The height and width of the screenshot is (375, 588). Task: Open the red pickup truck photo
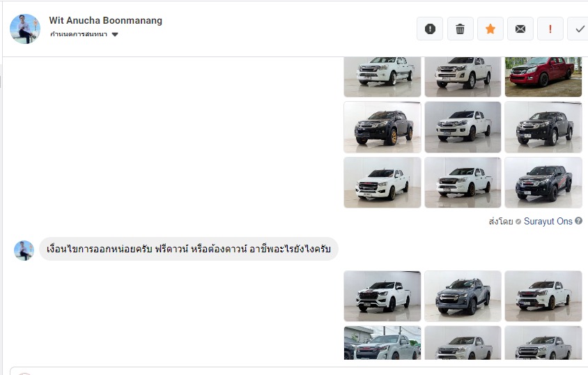pyautogui.click(x=543, y=77)
